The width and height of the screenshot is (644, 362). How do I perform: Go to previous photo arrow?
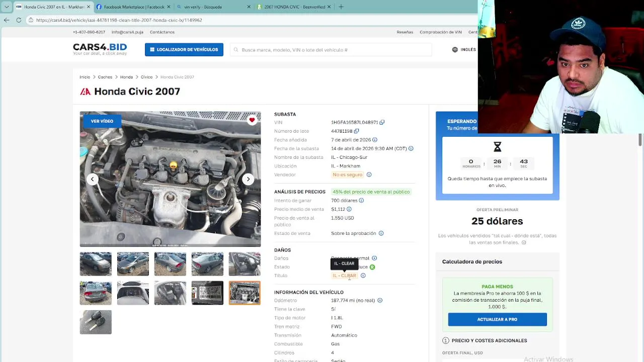92,179
